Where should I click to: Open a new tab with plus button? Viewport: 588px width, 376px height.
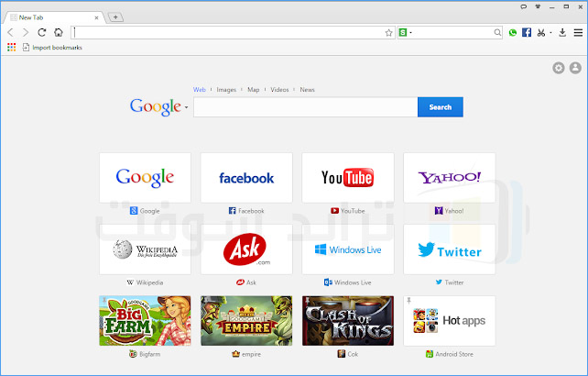[115, 17]
